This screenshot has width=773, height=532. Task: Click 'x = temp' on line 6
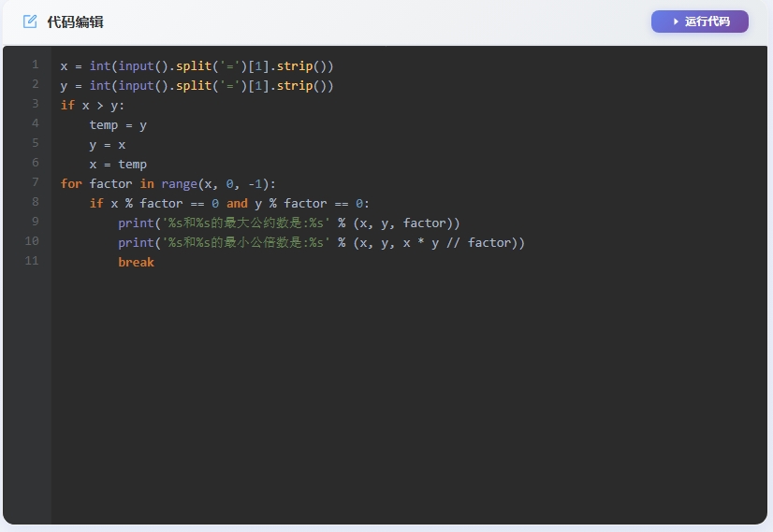[x=118, y=165]
